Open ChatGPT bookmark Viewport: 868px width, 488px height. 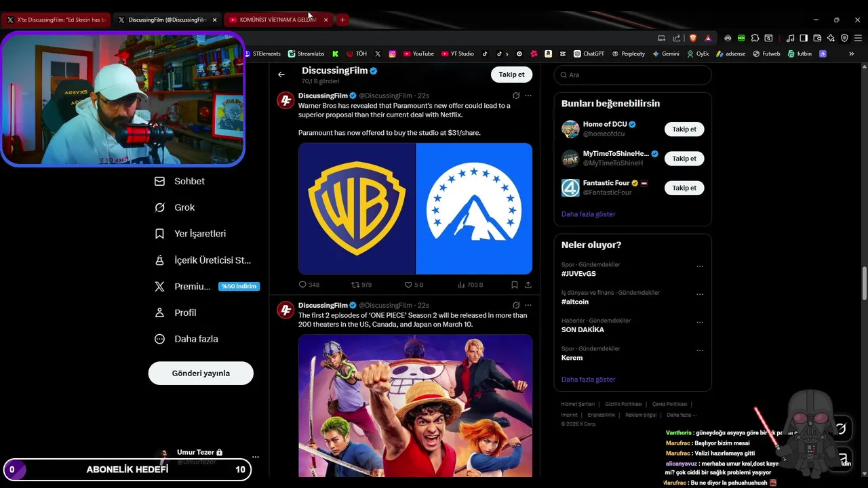pos(589,54)
